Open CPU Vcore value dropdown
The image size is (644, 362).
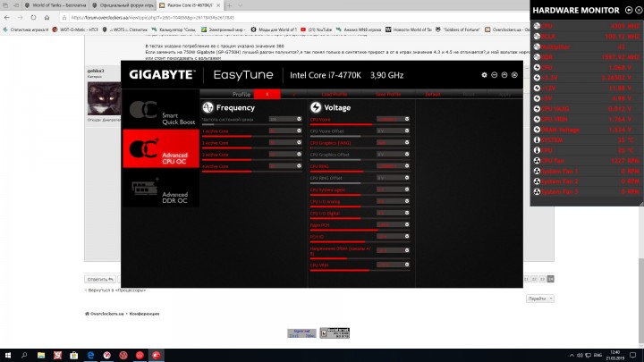point(407,119)
